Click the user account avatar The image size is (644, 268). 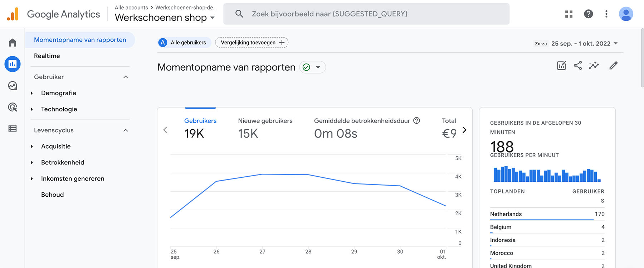click(626, 14)
